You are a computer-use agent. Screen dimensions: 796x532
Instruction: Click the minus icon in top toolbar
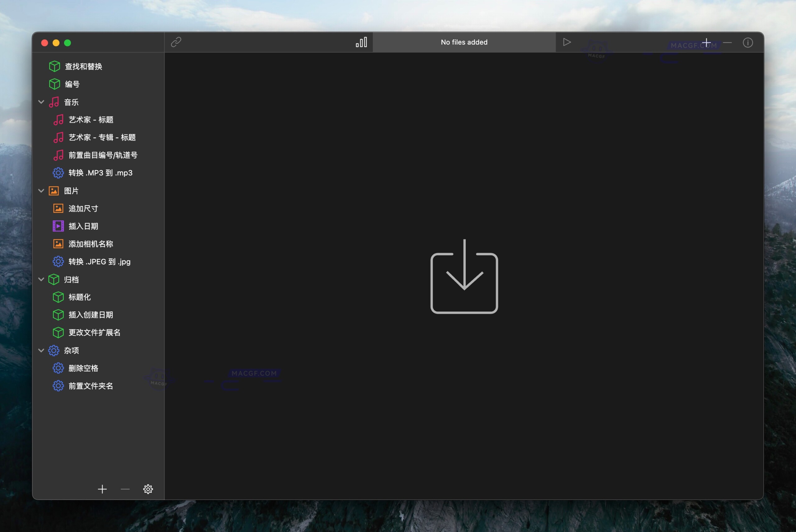click(x=727, y=42)
